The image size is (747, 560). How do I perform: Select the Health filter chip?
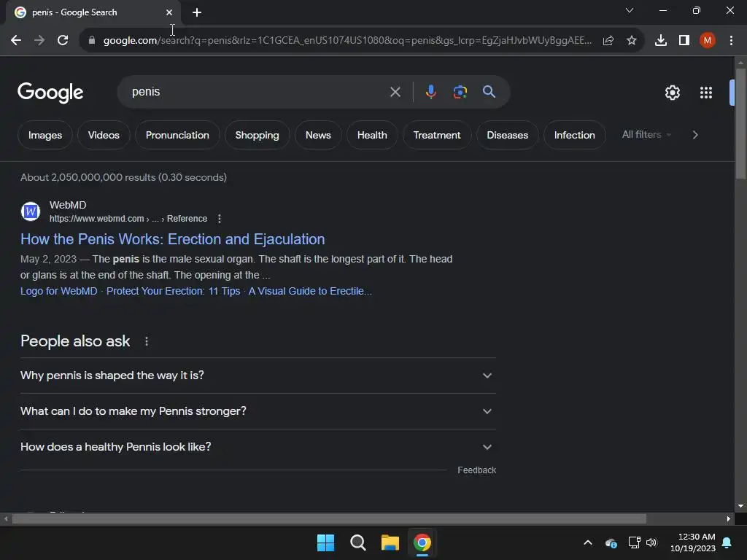(x=372, y=135)
